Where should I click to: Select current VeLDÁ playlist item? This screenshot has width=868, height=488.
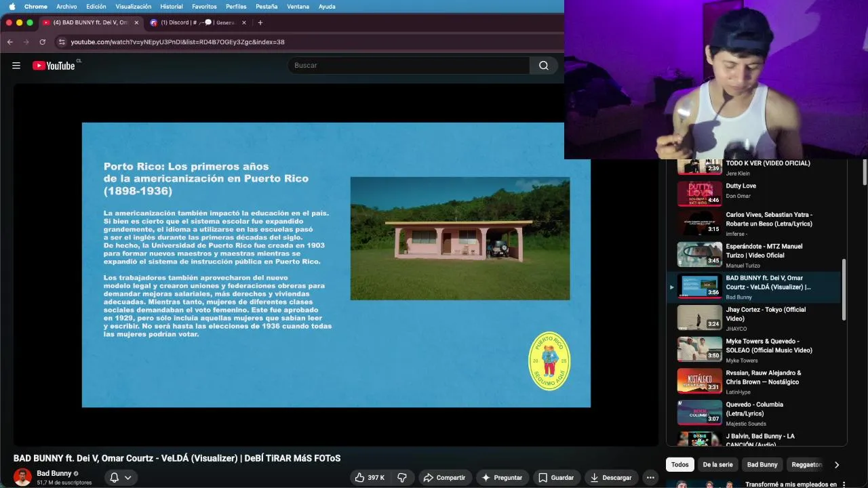point(754,287)
